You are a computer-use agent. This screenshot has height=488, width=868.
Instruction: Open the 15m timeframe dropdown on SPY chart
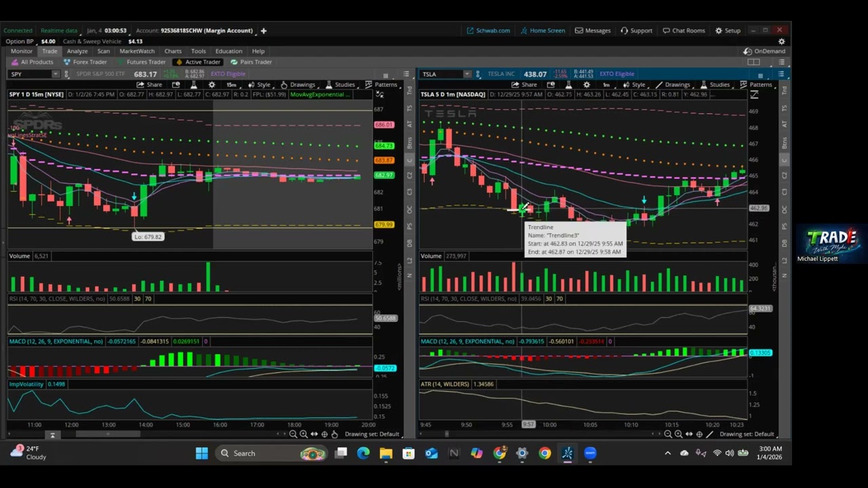(x=232, y=85)
